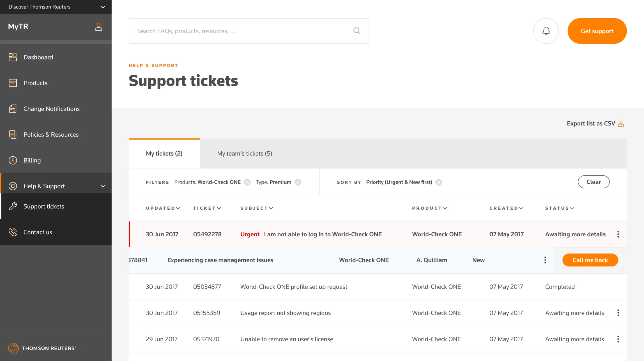Viewport: 644px width, 361px height.
Task: Click the search magnifier icon
Action: [357, 31]
